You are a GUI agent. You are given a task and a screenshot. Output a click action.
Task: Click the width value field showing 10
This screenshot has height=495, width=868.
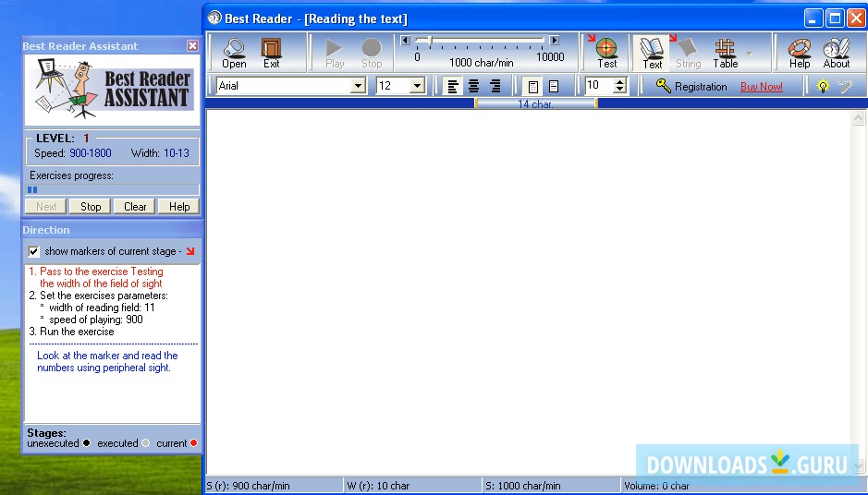[600, 86]
